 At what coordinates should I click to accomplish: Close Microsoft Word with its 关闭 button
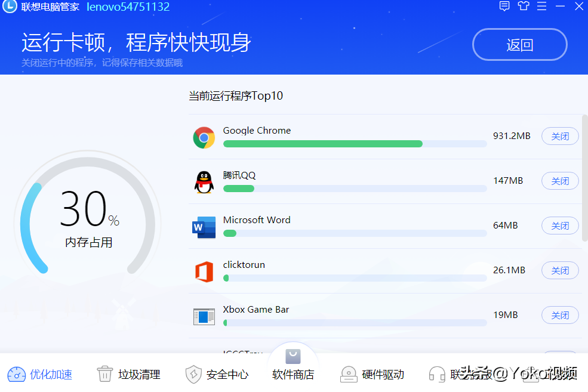pos(560,226)
